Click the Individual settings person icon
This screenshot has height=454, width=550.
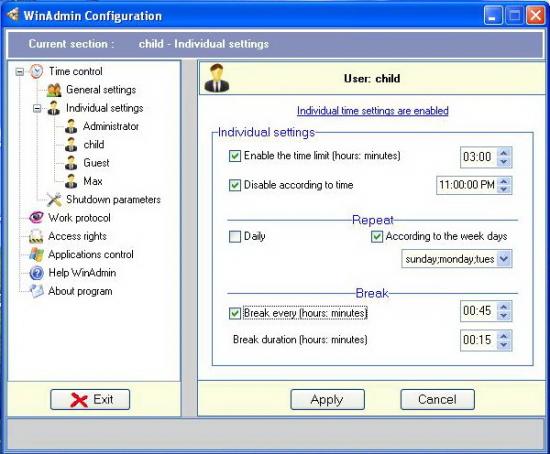click(x=54, y=108)
